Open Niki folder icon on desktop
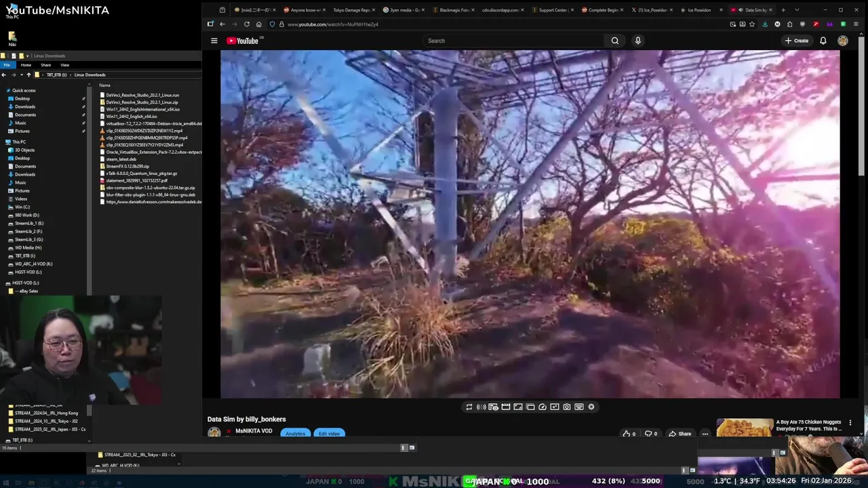This screenshot has width=868, height=488. [12, 39]
